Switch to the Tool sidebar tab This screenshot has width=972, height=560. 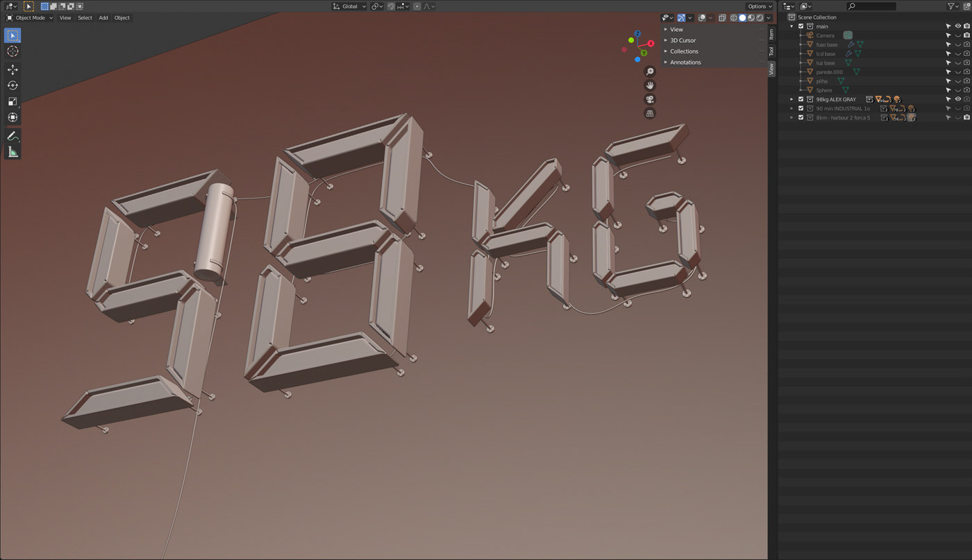click(x=771, y=51)
